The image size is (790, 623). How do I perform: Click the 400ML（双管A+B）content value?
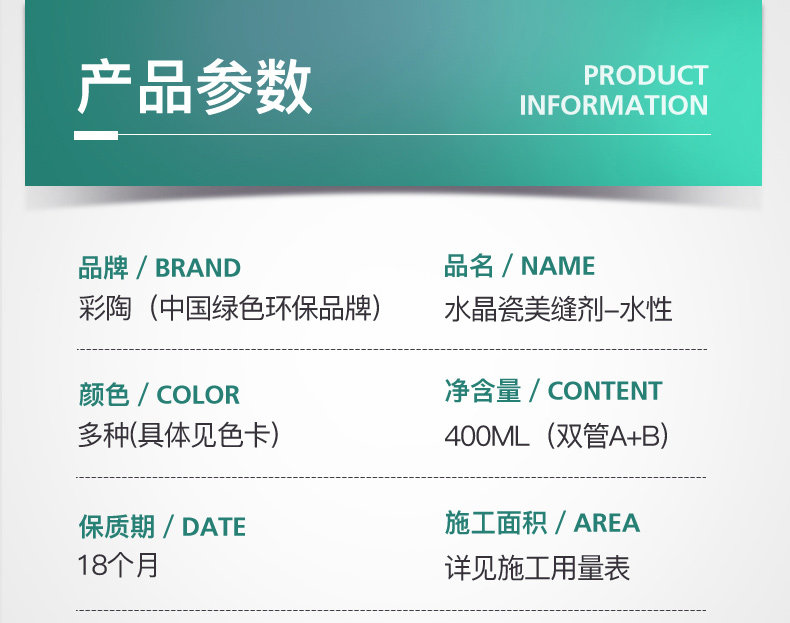click(556, 436)
